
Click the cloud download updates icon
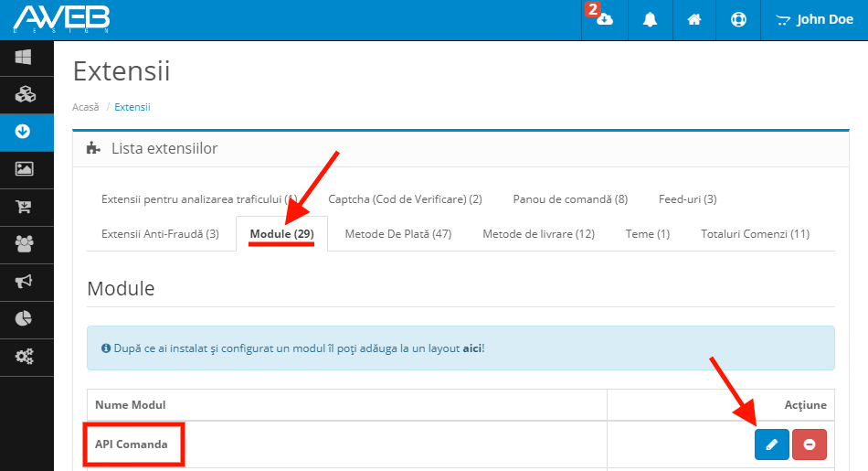pyautogui.click(x=604, y=19)
